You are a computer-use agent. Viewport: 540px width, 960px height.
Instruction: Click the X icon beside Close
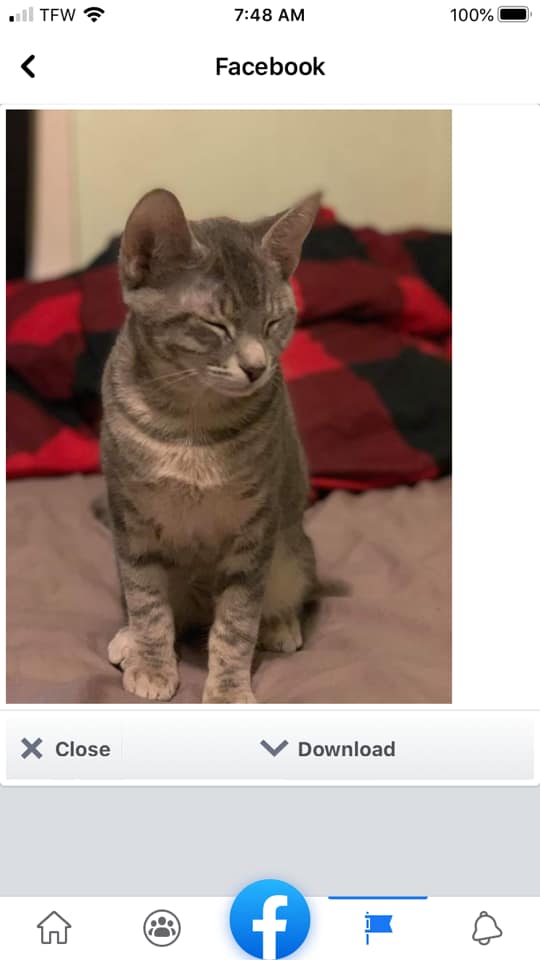pyautogui.click(x=32, y=748)
